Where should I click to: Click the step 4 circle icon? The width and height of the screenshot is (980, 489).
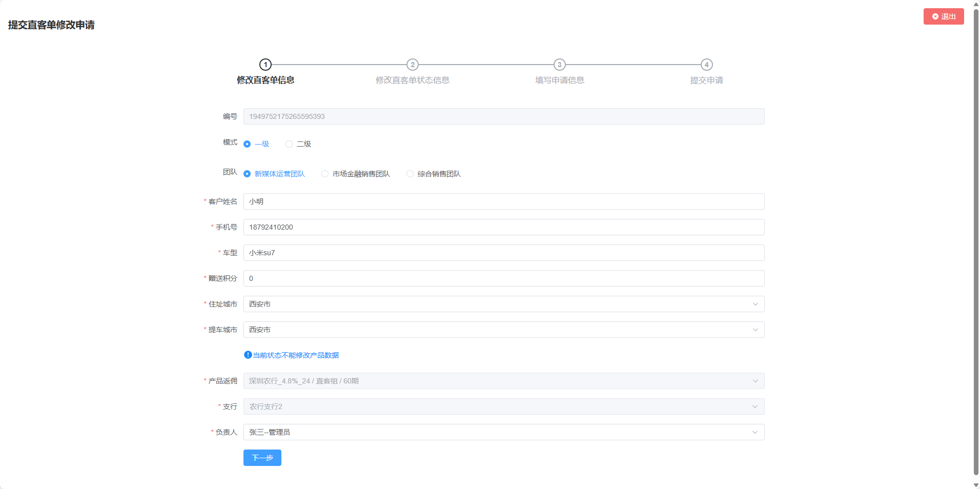(707, 65)
